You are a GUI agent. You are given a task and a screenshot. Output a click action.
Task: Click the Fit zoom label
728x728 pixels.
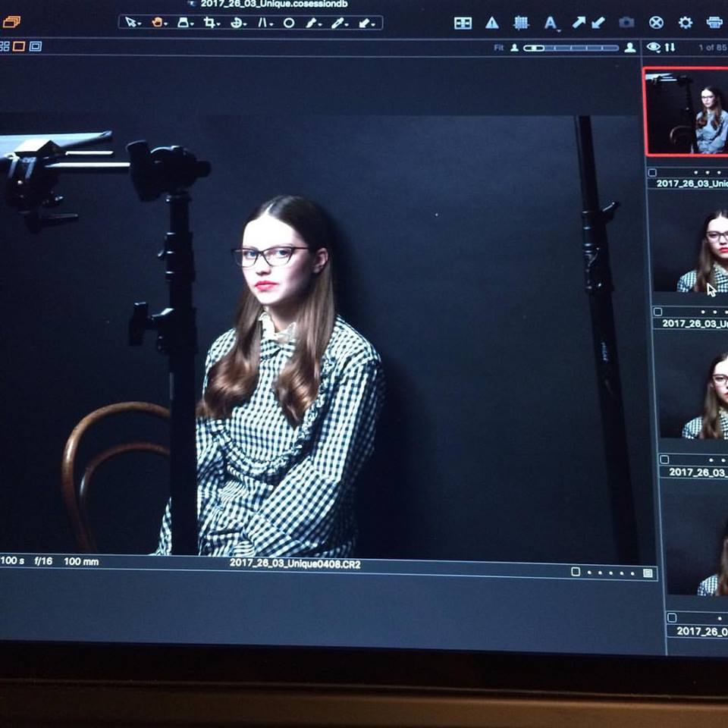[x=498, y=48]
